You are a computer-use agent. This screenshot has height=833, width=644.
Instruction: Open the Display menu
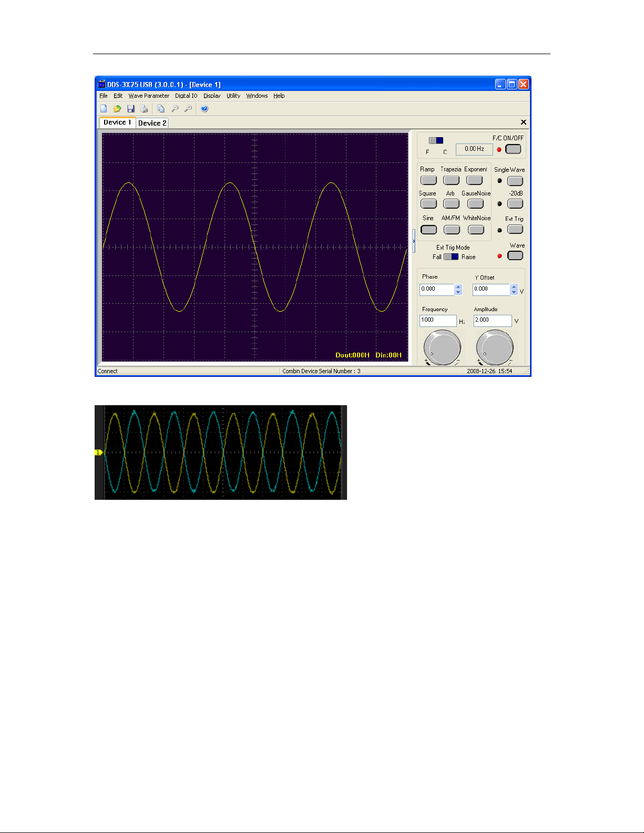point(212,96)
